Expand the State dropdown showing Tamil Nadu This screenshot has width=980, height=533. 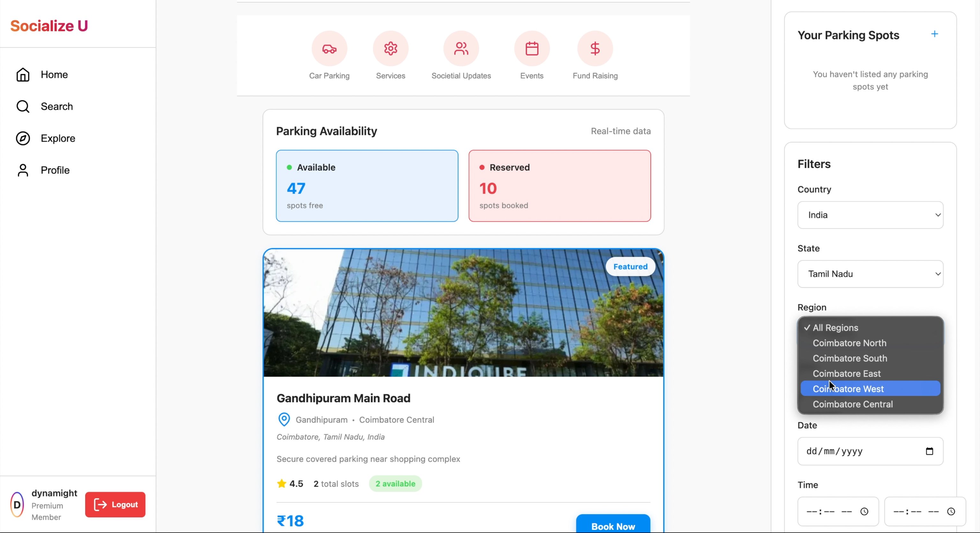click(x=870, y=274)
